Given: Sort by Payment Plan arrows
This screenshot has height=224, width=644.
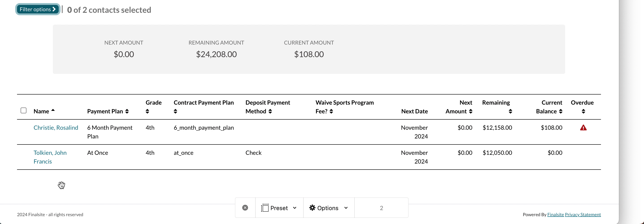Looking at the screenshot, I should 127,112.
